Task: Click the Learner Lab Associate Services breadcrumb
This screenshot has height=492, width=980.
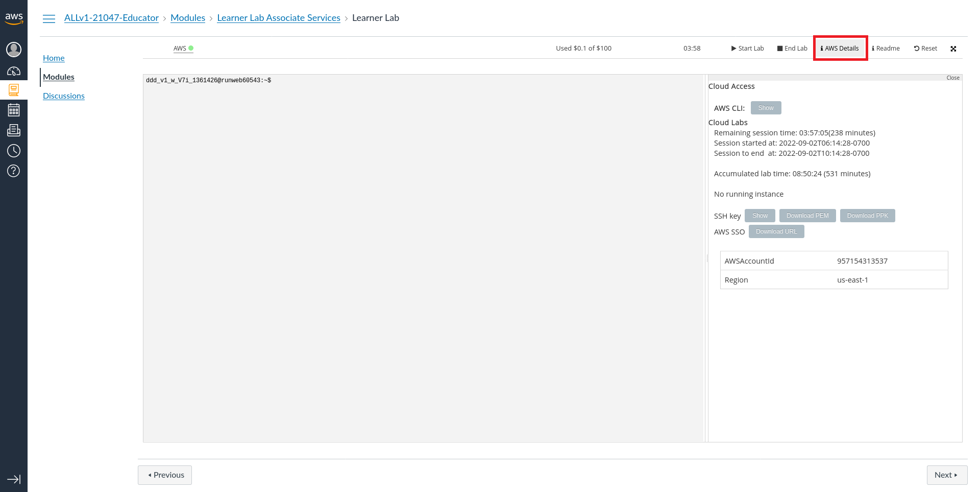Action: tap(279, 18)
